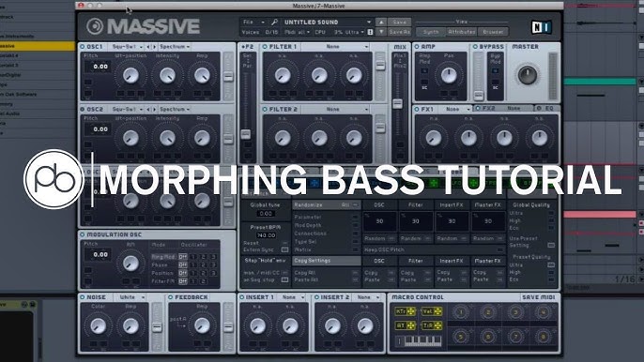
Task: Open the Filter 1 type dropdown
Action: click(x=335, y=47)
